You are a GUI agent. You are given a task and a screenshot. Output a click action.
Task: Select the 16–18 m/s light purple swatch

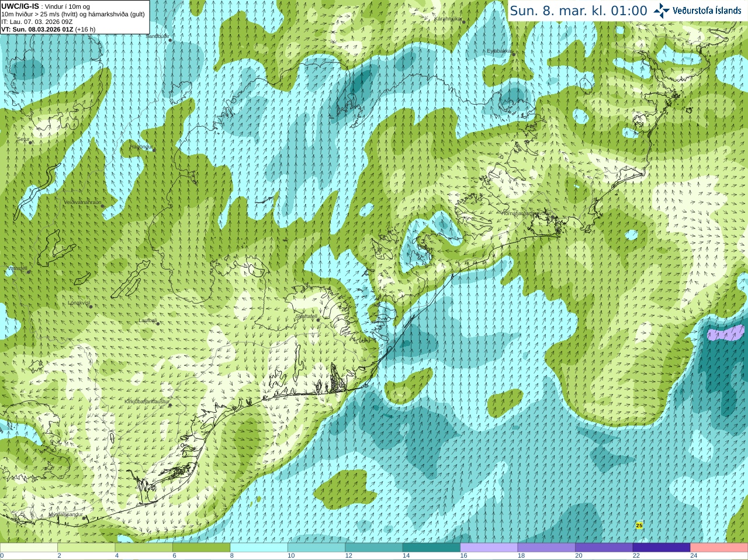click(489, 548)
